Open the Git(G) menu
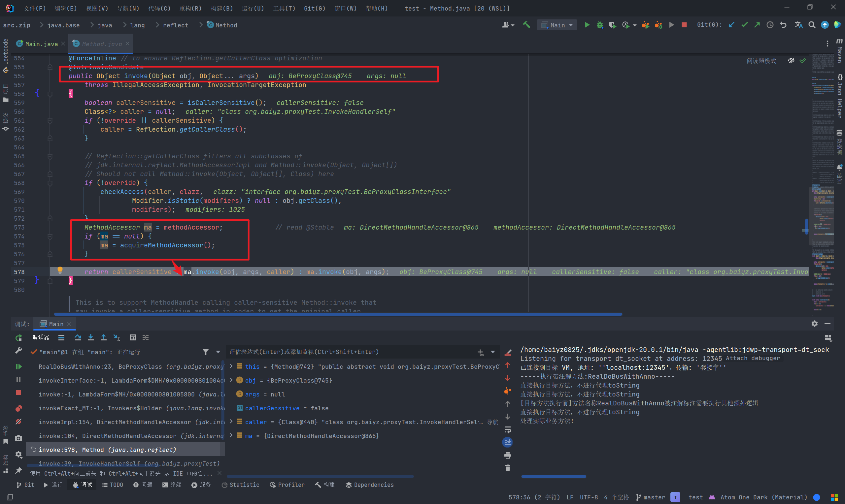Viewport: 845px width, 504px height. click(314, 8)
